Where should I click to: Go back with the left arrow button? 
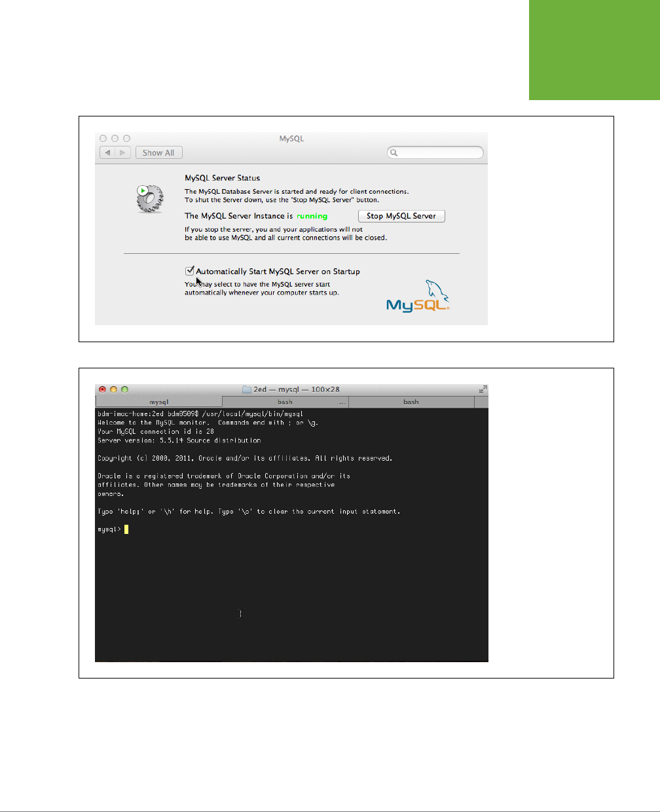107,152
